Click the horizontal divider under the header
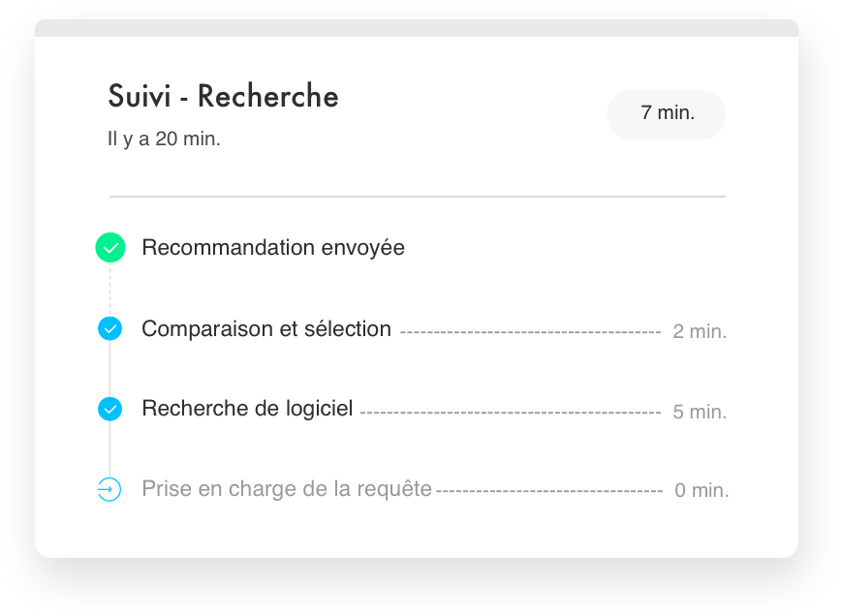 pyautogui.click(x=418, y=197)
